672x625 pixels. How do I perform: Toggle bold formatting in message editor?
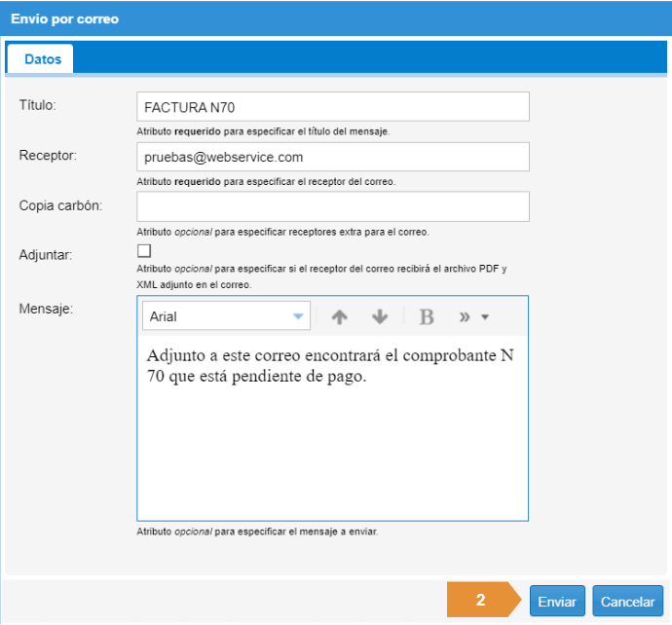tap(426, 316)
